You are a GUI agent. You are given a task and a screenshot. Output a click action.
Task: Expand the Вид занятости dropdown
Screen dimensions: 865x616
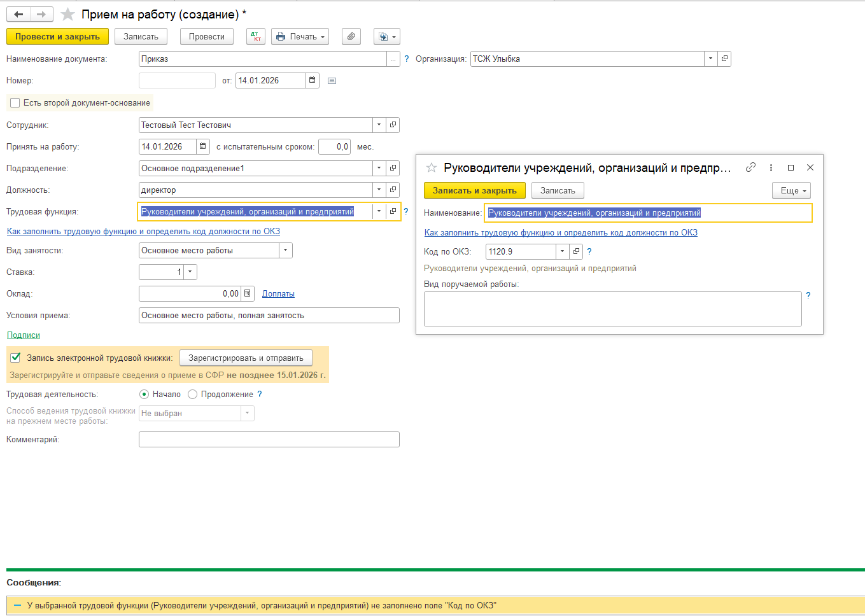coord(286,250)
